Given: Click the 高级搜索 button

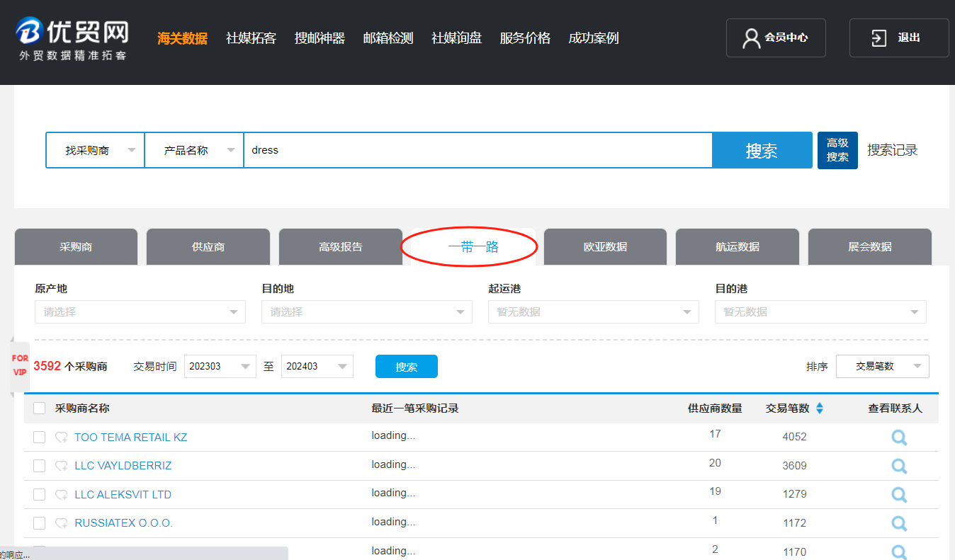Looking at the screenshot, I should tap(837, 150).
